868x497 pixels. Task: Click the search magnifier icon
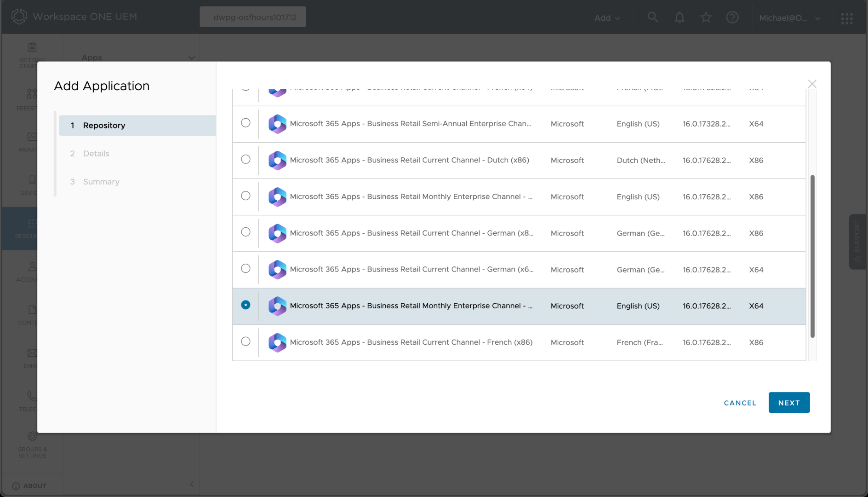(652, 17)
